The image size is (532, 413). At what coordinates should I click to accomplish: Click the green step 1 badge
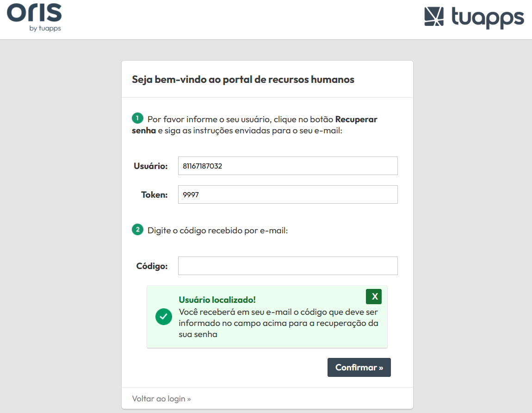(137, 118)
